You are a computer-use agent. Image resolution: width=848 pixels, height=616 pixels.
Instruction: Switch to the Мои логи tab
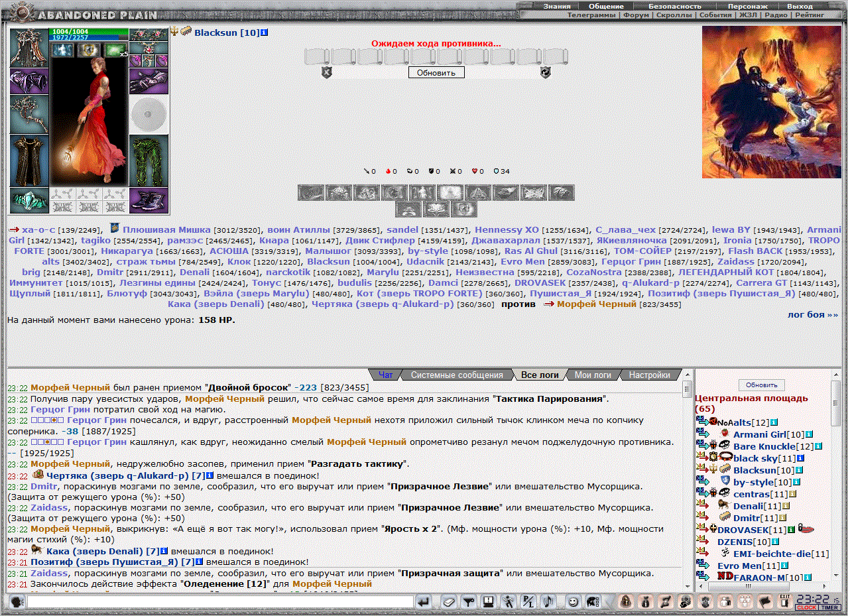pyautogui.click(x=593, y=375)
